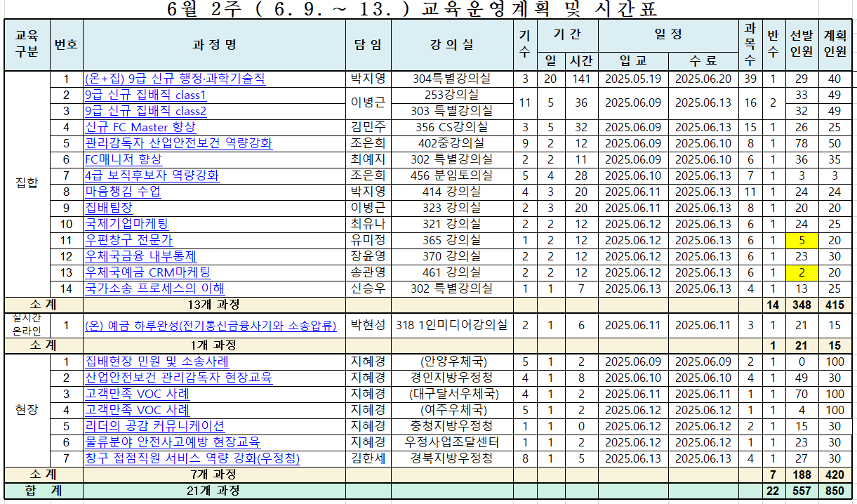Open the 국제기업마케팅 course link
The height and width of the screenshot is (504, 857).
pos(126,224)
